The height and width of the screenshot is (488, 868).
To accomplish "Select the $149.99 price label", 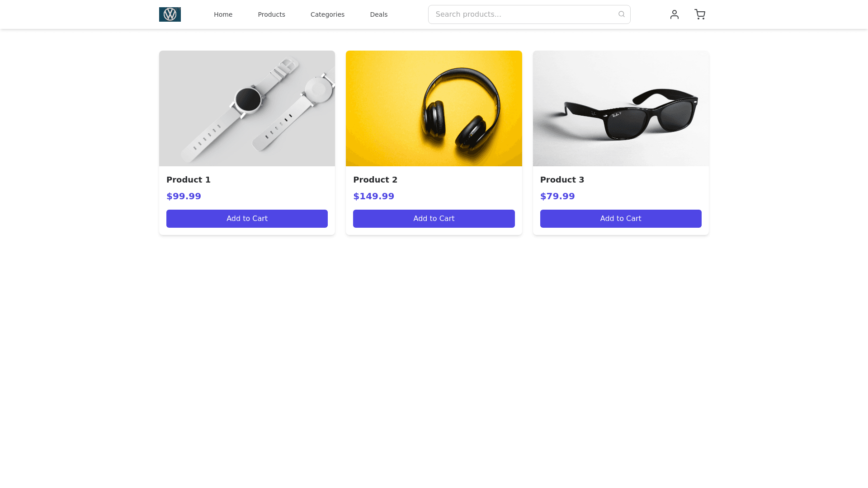I will [373, 196].
